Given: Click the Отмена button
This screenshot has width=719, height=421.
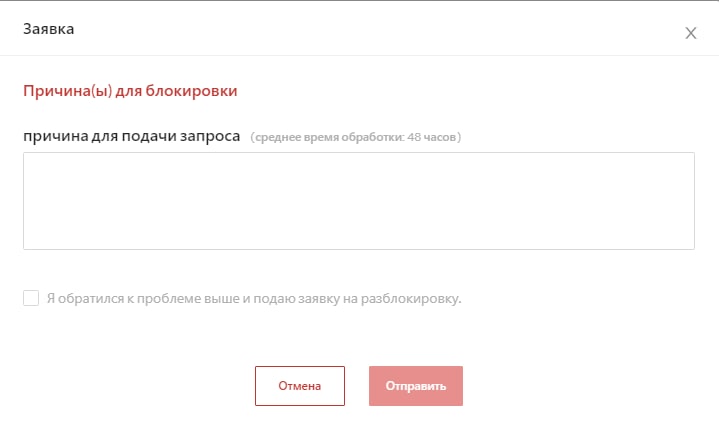Looking at the screenshot, I should point(300,386).
